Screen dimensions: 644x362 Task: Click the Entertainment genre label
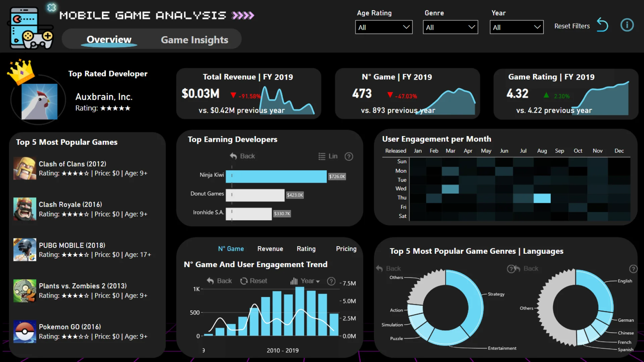[502, 348]
